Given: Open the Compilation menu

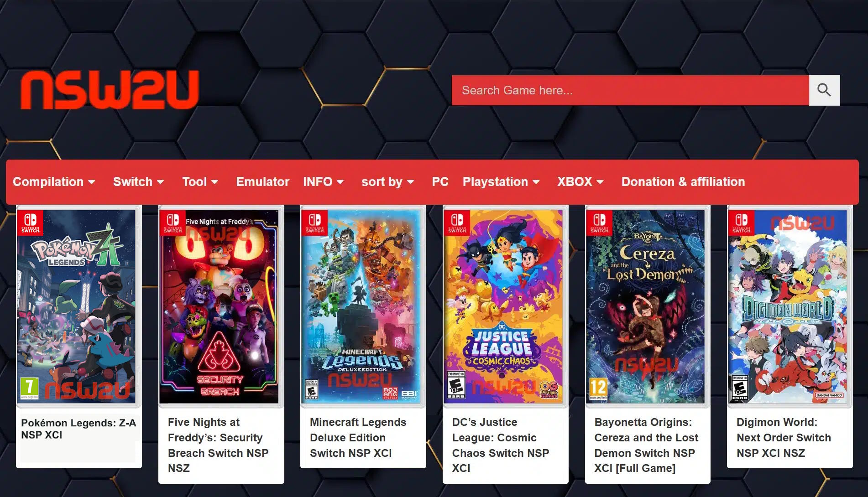Looking at the screenshot, I should [x=54, y=182].
